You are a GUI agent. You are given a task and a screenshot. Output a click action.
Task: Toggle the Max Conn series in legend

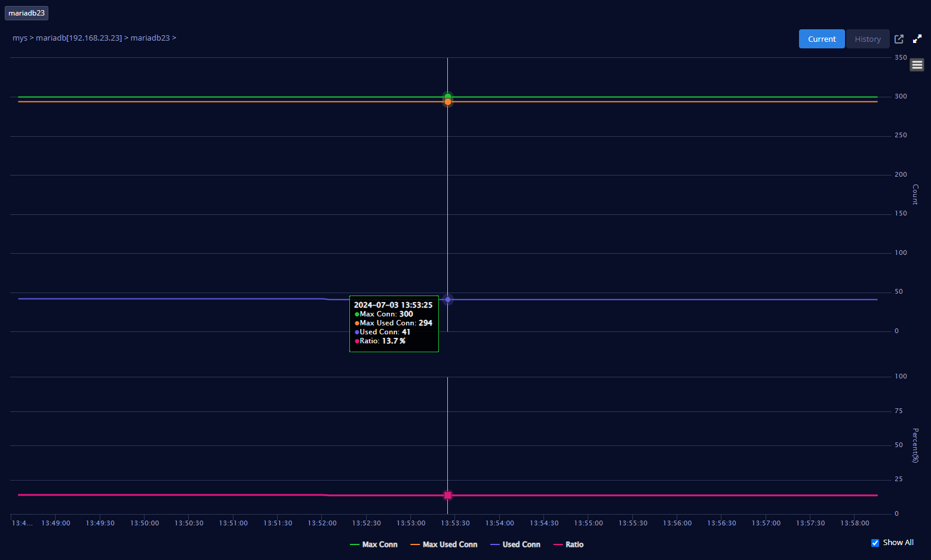point(374,544)
